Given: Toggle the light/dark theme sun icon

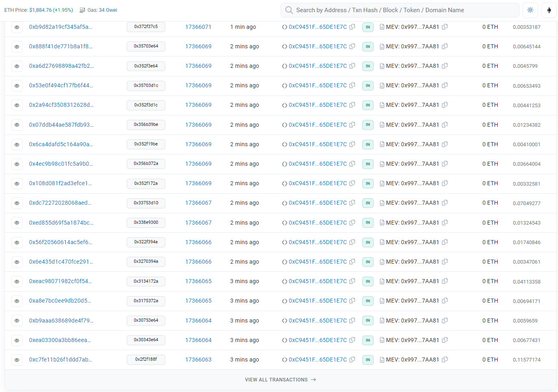Looking at the screenshot, I should pyautogui.click(x=530, y=10).
